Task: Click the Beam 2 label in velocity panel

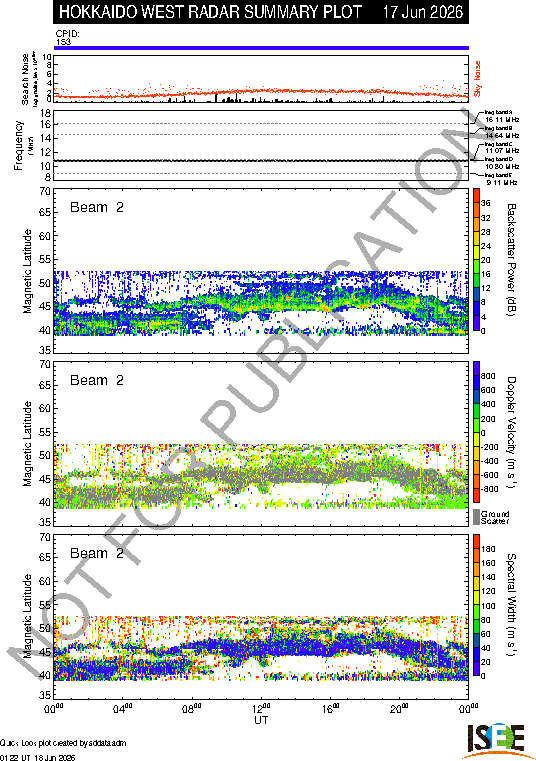Action: pos(97,380)
